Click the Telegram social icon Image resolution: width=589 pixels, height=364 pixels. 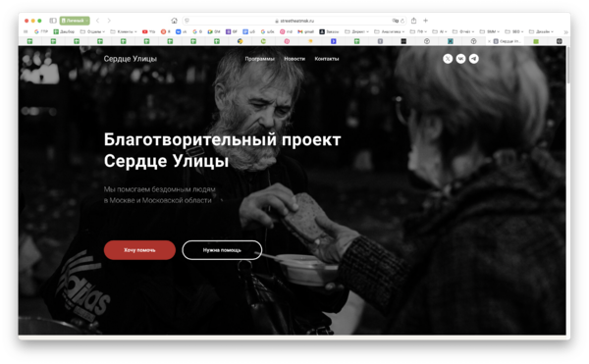pyautogui.click(x=474, y=59)
